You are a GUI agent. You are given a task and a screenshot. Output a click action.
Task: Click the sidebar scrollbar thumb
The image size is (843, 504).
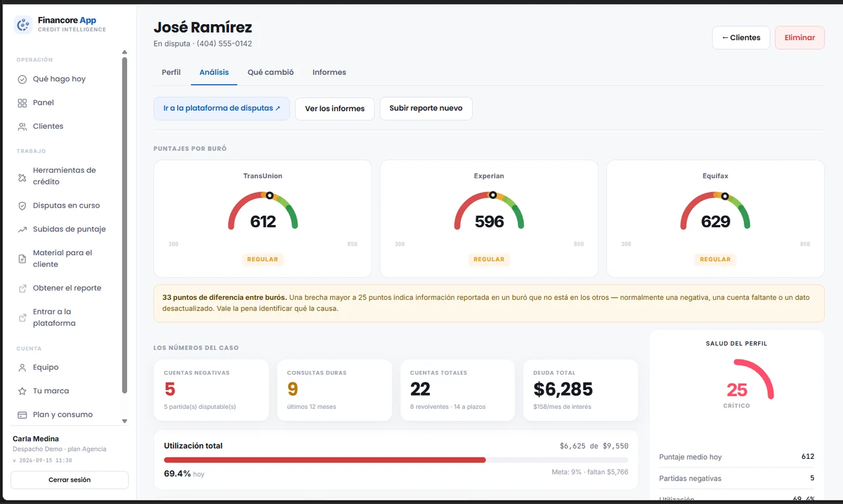[125, 225]
